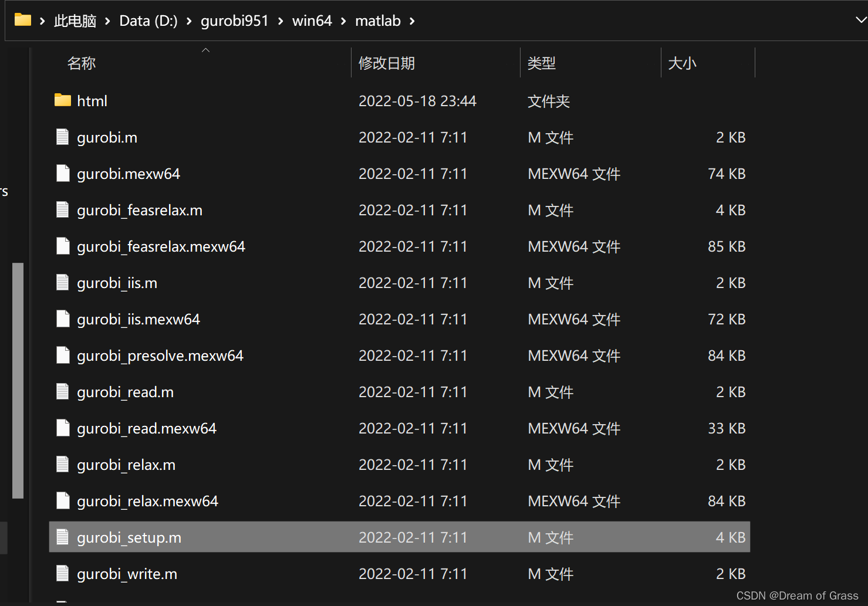This screenshot has width=868, height=606.
Task: Select the file name gurobi_setup.m
Action: [129, 537]
